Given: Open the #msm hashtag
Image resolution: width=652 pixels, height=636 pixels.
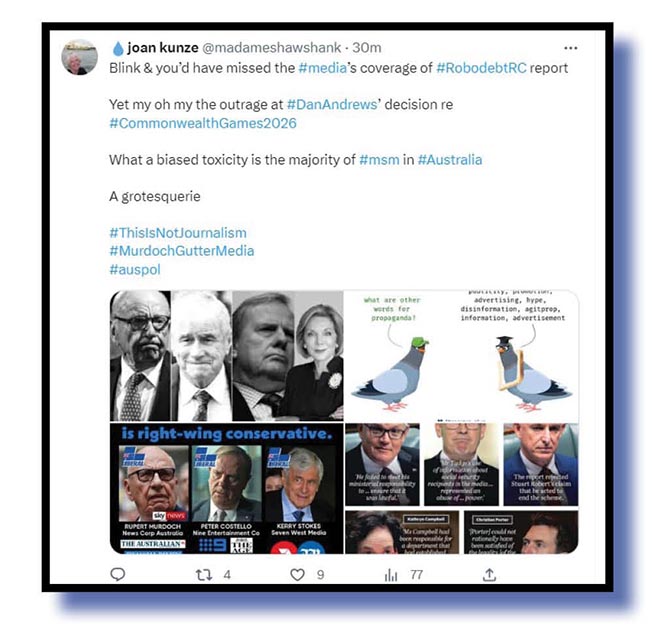Looking at the screenshot, I should click(x=379, y=160).
